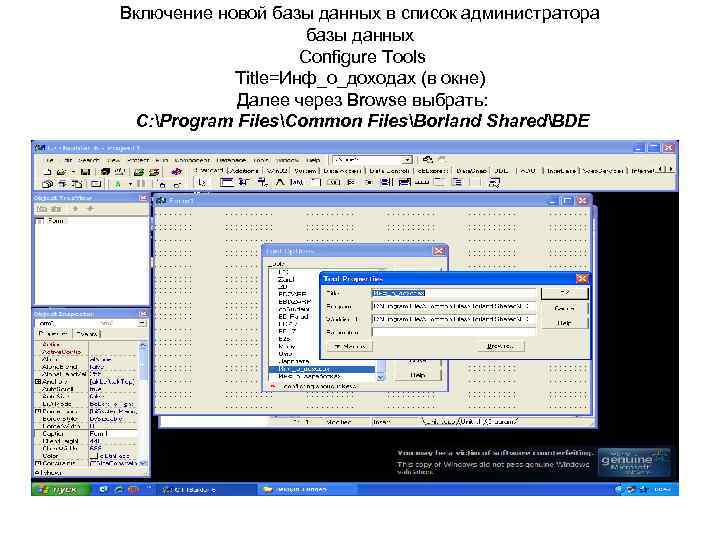The width and height of the screenshot is (720, 540).
Task: Click the Pause toolbar icon
Action: click(x=141, y=184)
